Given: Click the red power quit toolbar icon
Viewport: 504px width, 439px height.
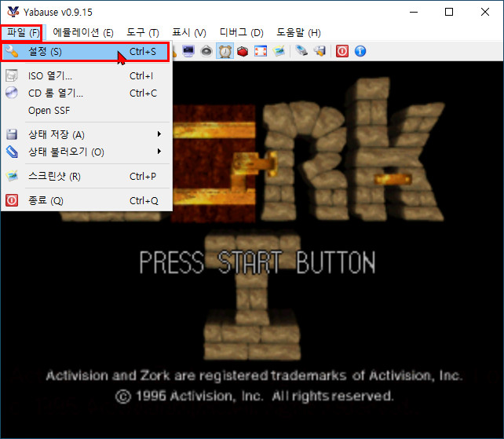Looking at the screenshot, I should point(342,51).
